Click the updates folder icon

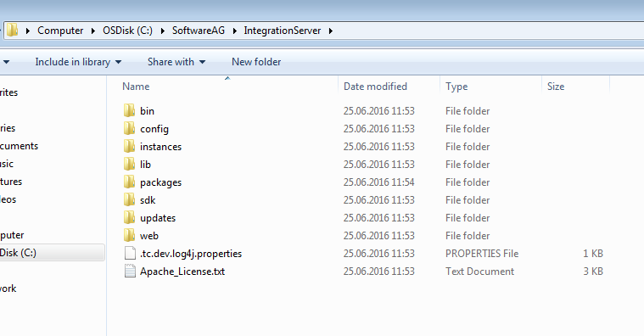tap(129, 218)
